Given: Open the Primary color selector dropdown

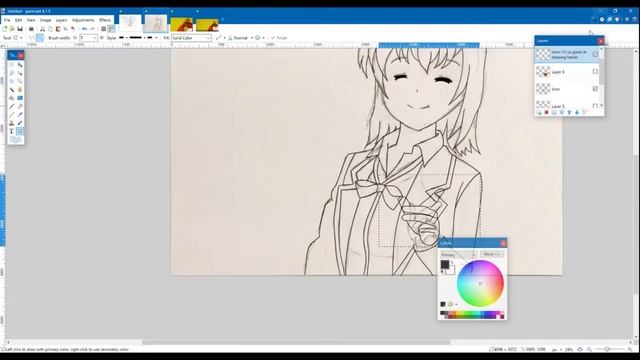Looking at the screenshot, I should [x=458, y=255].
